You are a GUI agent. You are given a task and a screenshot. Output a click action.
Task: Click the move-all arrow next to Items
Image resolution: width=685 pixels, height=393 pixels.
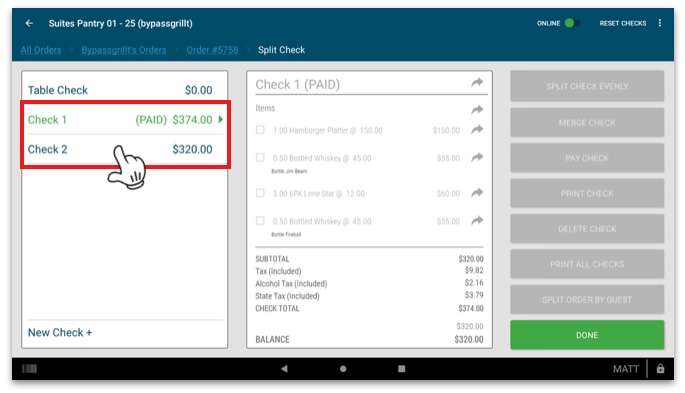pos(477,109)
